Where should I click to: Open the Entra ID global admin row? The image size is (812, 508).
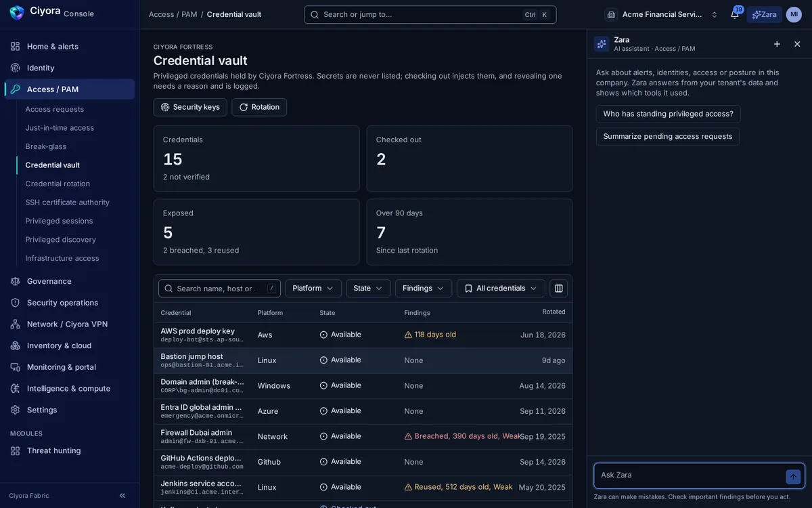(x=363, y=411)
